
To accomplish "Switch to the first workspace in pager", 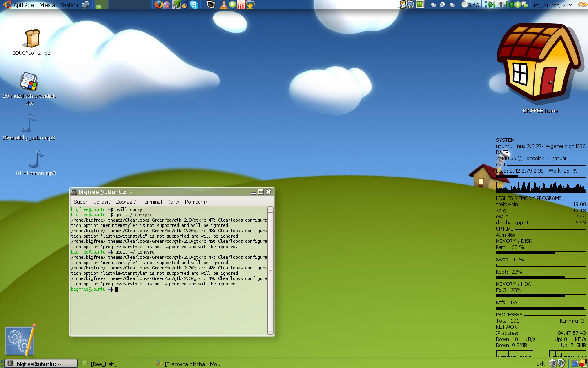I will point(102,5).
